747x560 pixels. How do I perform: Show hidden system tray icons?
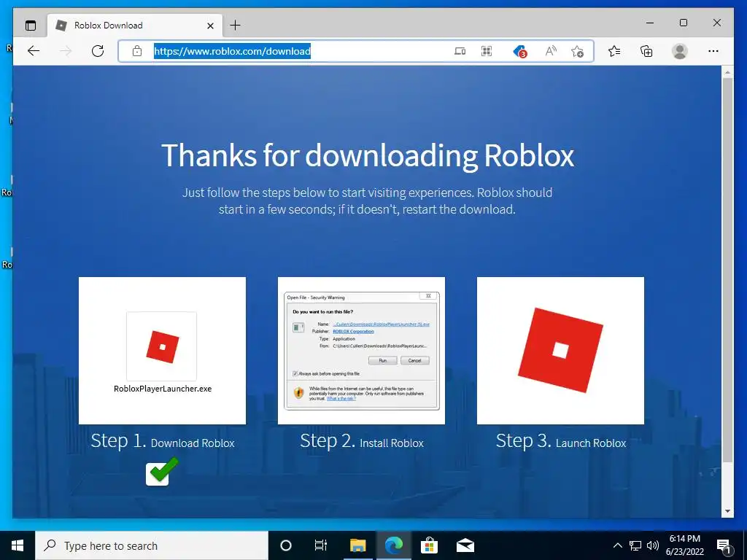pos(617,545)
